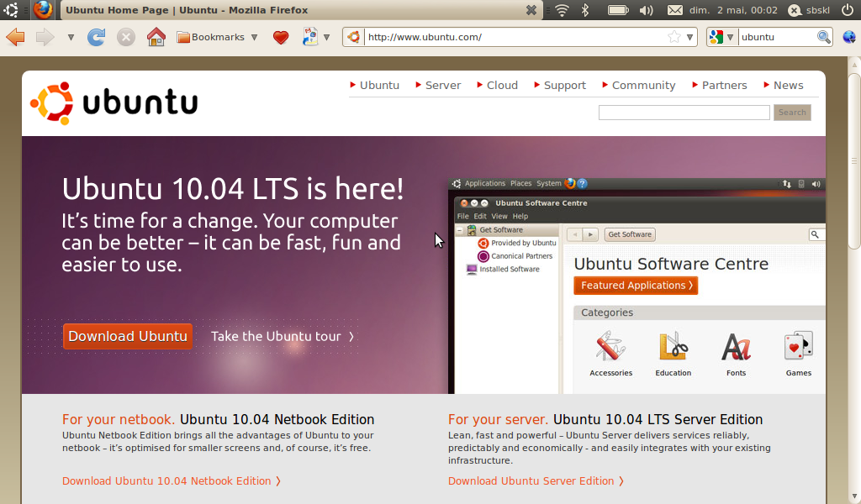Click the text "For your server."
The image size is (861, 504).
coord(498,419)
